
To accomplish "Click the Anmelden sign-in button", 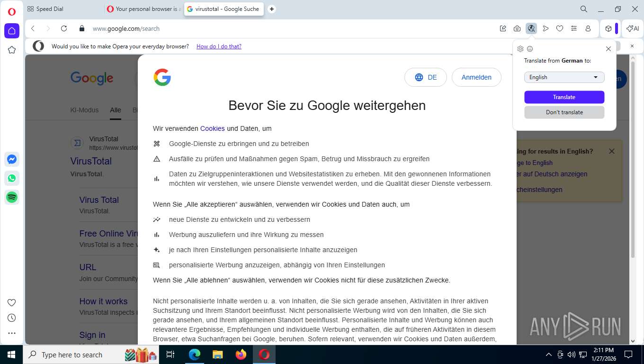I will [476, 77].
